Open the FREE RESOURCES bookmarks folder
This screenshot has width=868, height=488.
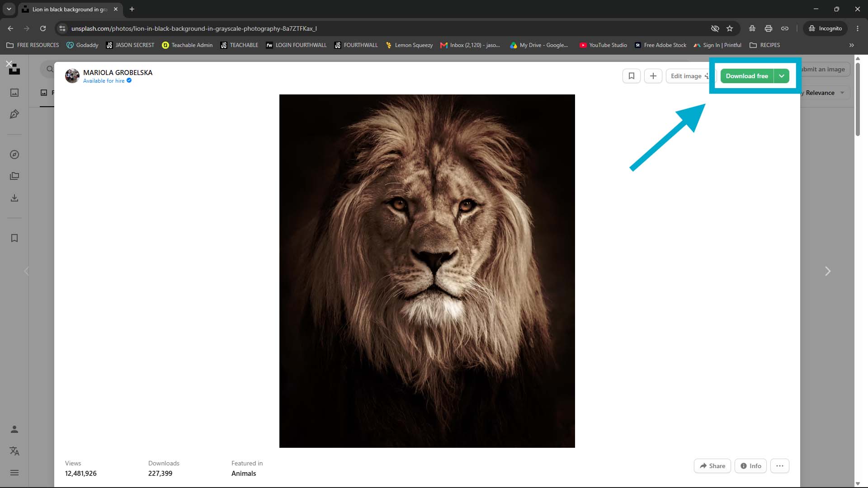tap(33, 45)
